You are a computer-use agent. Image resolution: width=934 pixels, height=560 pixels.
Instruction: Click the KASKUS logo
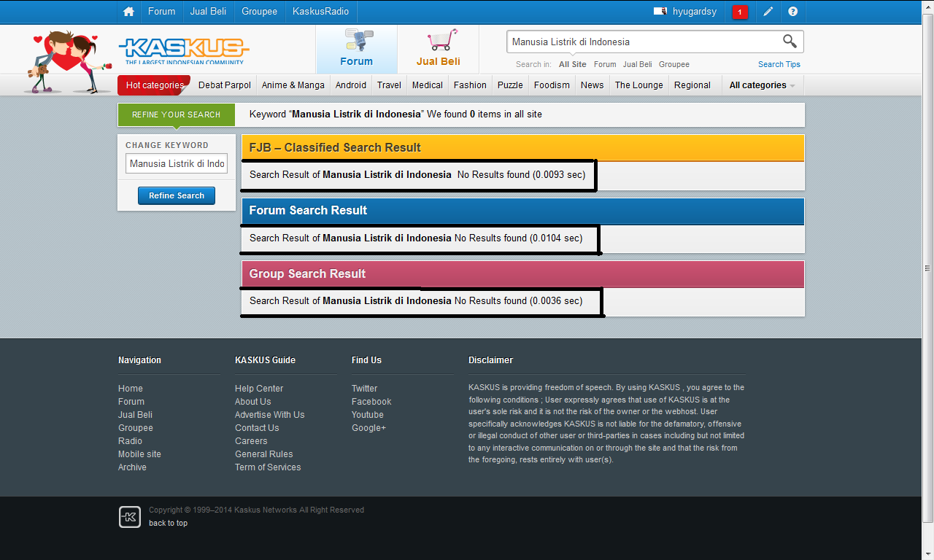pos(183,50)
